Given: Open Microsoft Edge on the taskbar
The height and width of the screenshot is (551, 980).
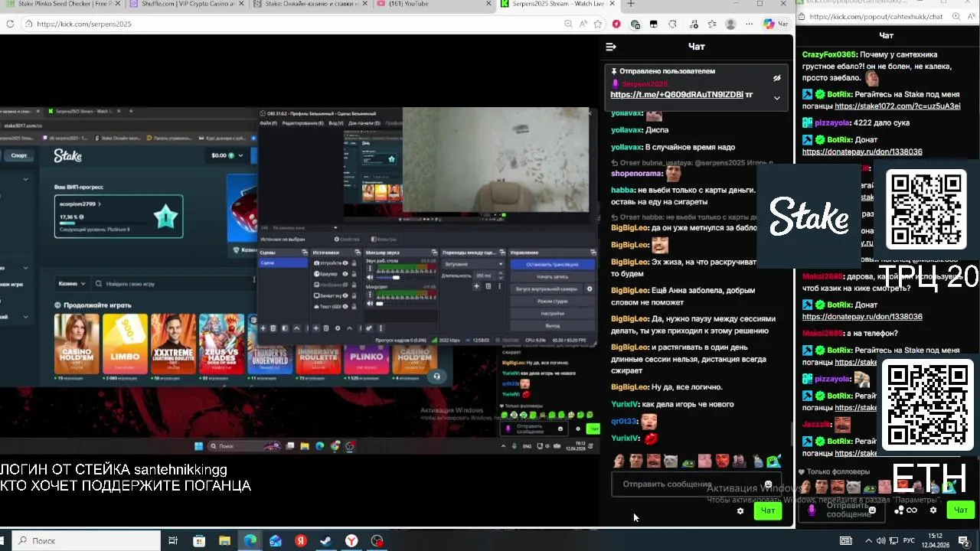Looking at the screenshot, I should click(250, 540).
